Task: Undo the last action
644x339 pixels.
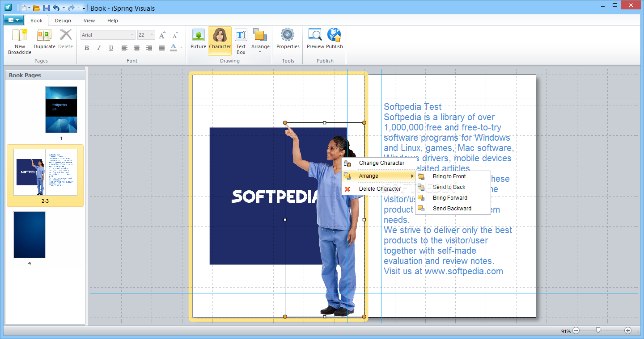Action: [56, 8]
